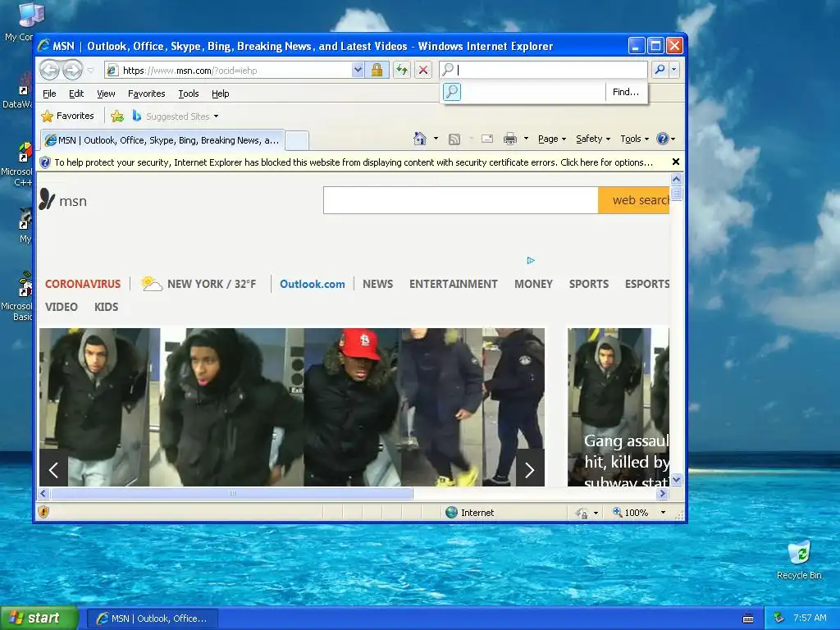Open the Home button dropdown arrow
The image size is (840, 630).
click(436, 139)
